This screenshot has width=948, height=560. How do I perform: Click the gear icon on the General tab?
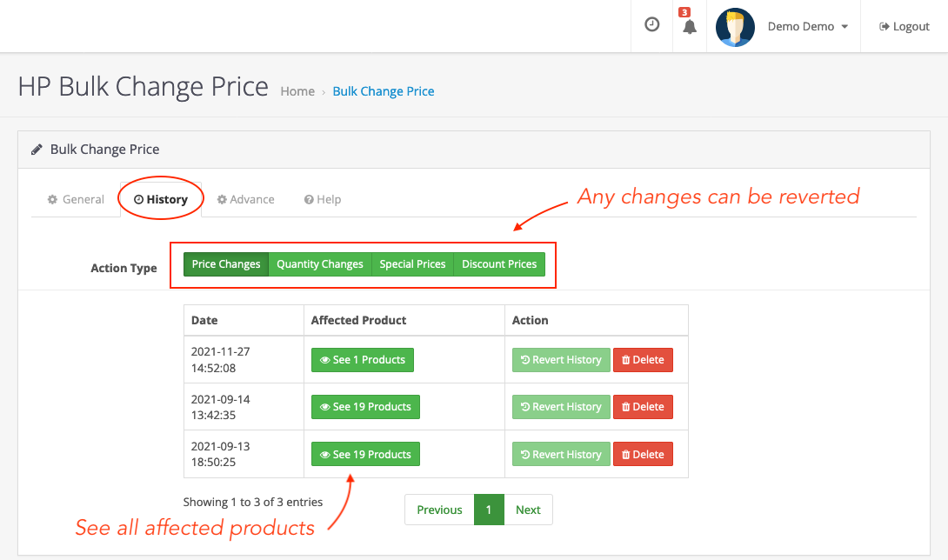[x=52, y=199]
